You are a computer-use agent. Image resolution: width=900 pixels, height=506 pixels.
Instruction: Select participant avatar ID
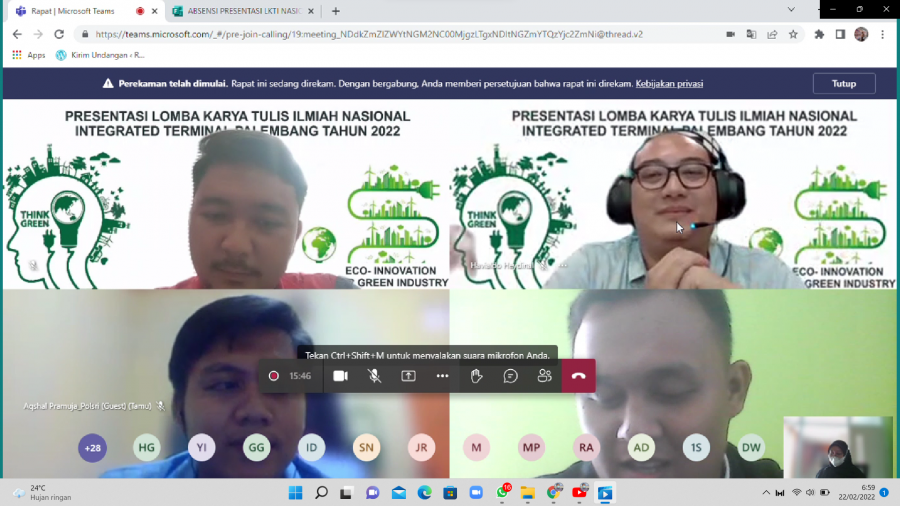point(312,447)
